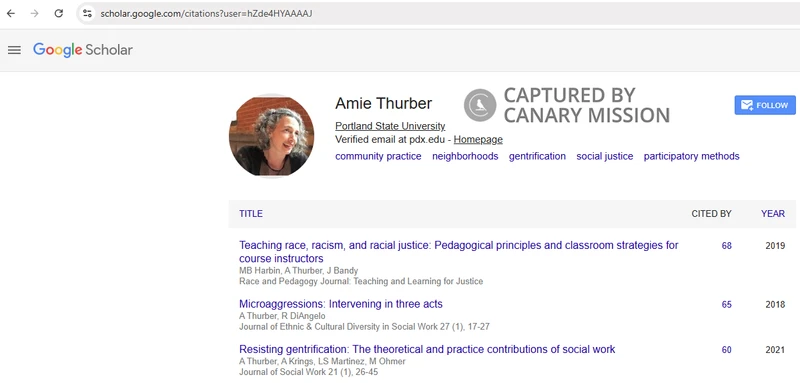This screenshot has height=383, width=800.
Task: View the 68 citations count link
Action: (727, 246)
